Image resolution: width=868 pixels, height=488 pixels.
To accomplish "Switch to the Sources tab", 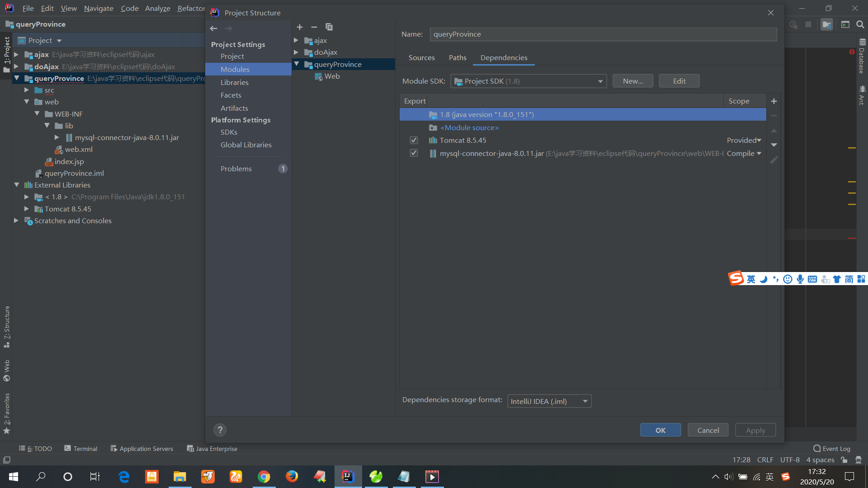I will click(x=421, y=58).
